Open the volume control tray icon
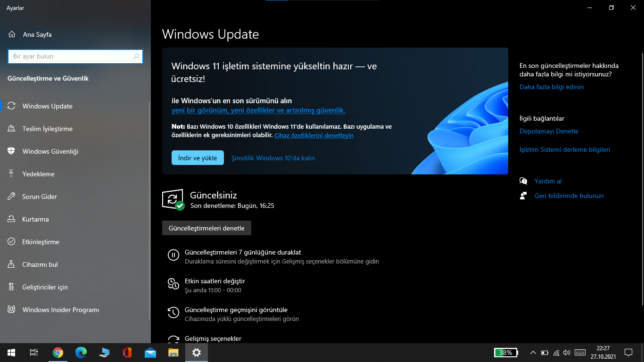Viewport: 644px width, 362px height. (567, 353)
